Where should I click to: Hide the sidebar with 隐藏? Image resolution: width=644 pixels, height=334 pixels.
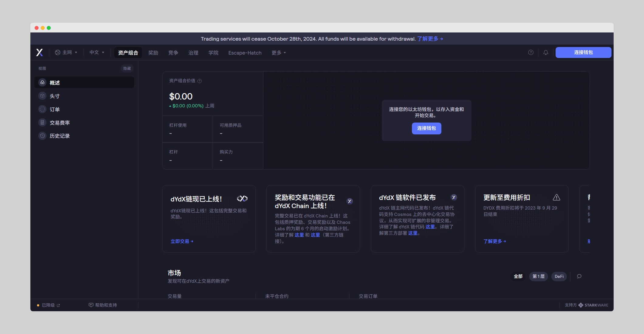[127, 69]
